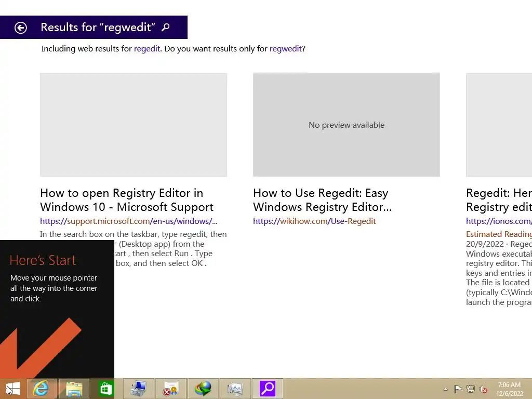Open the certificate error taskbar icon
The image size is (532, 399).
tap(170, 389)
